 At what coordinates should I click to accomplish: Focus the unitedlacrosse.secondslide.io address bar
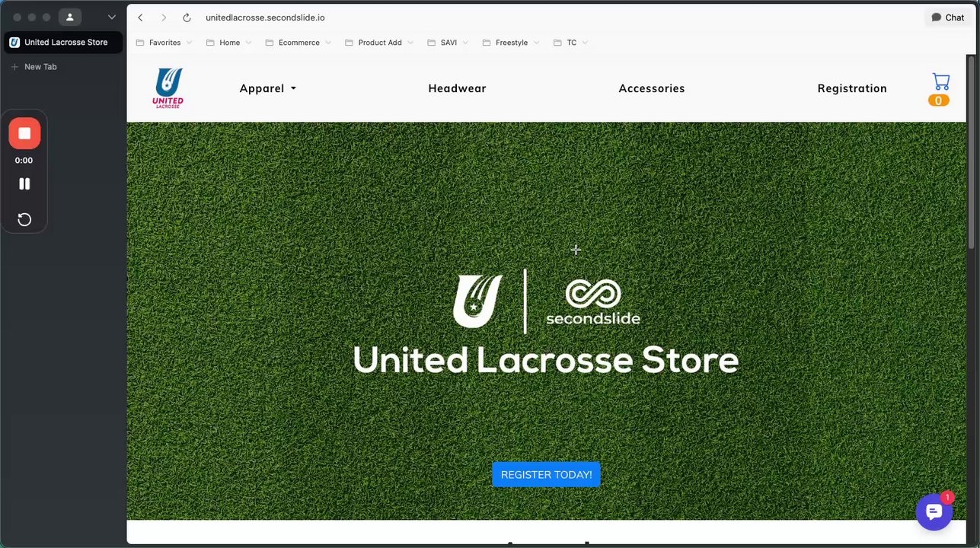265,18
